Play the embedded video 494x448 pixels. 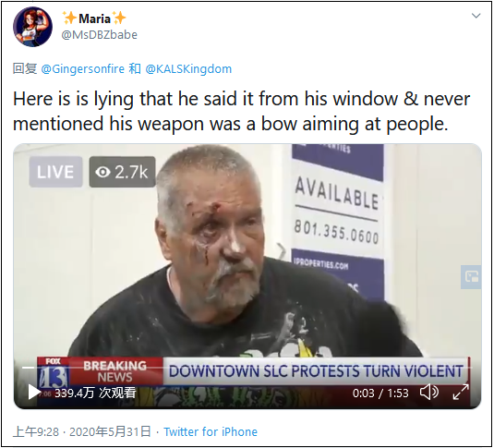coord(33,393)
